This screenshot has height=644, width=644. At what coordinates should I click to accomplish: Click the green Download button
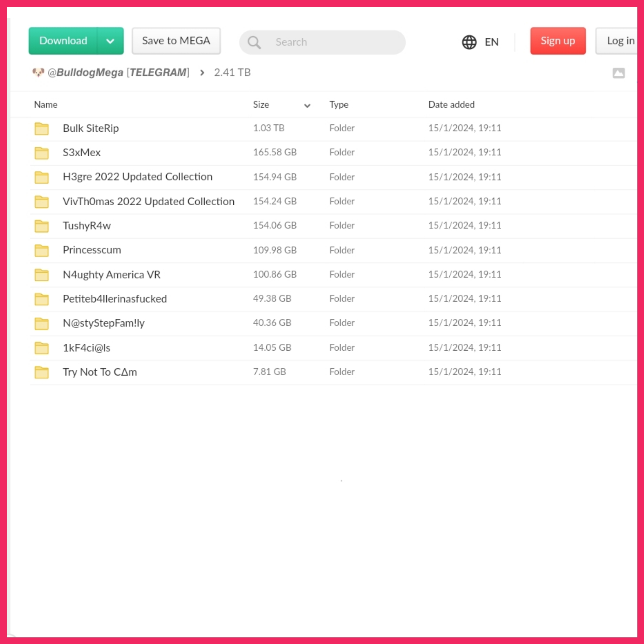point(63,41)
